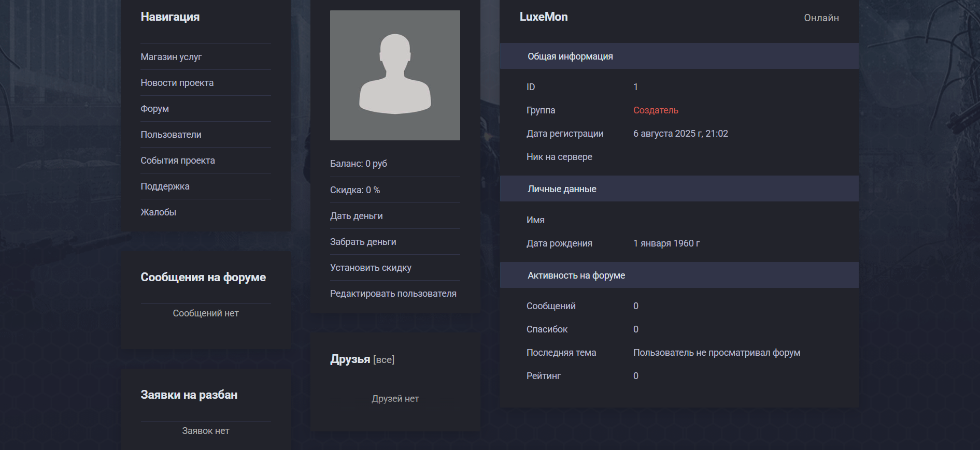Select Пользователи in the navigation menu
The height and width of the screenshot is (450, 980).
coord(171,135)
